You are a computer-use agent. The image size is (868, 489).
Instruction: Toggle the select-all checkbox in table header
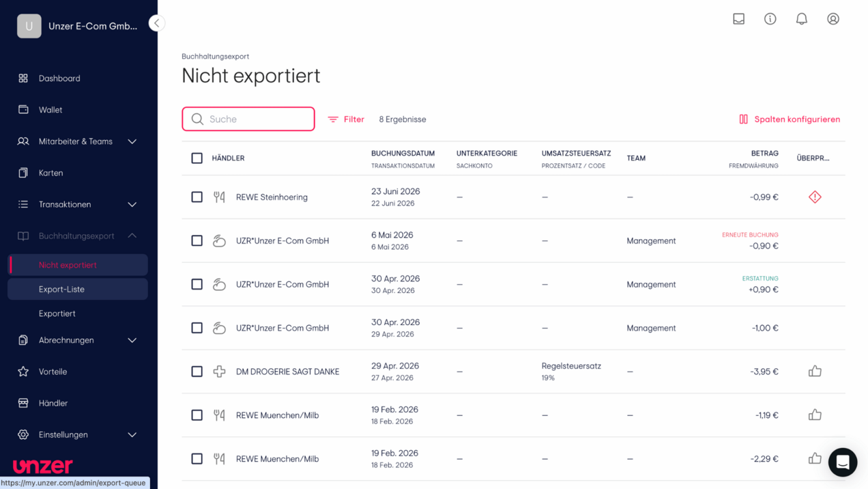pyautogui.click(x=197, y=158)
